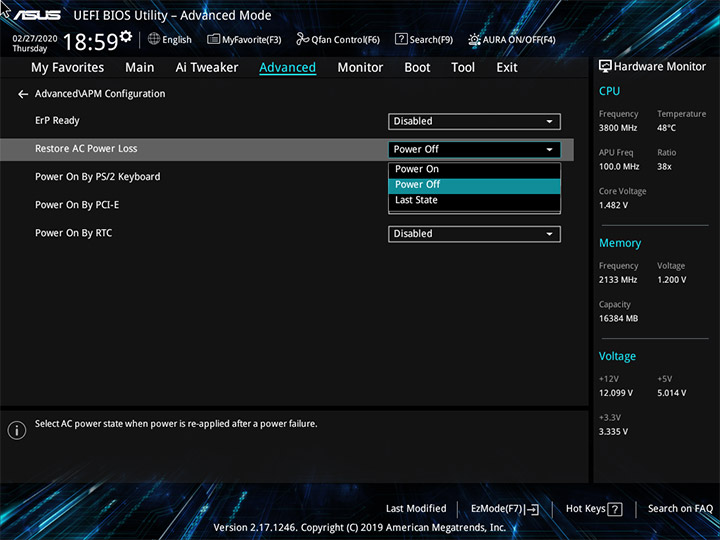720x540 pixels.
Task: Open the Tool tab
Action: [x=463, y=68]
